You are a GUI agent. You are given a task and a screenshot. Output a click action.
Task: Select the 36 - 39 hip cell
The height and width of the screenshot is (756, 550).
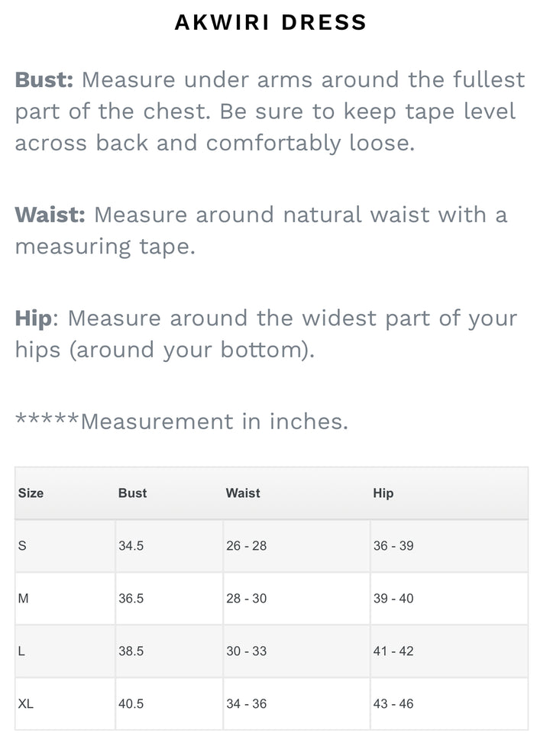pyautogui.click(x=393, y=546)
